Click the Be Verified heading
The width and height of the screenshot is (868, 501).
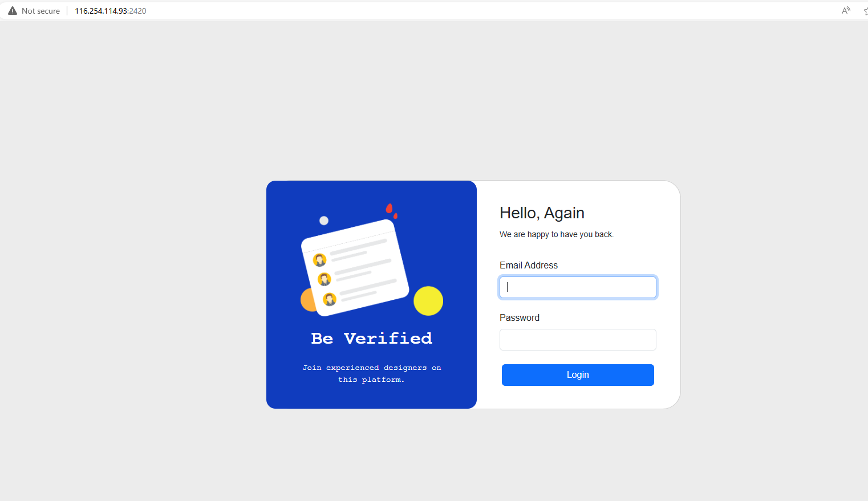(x=372, y=339)
